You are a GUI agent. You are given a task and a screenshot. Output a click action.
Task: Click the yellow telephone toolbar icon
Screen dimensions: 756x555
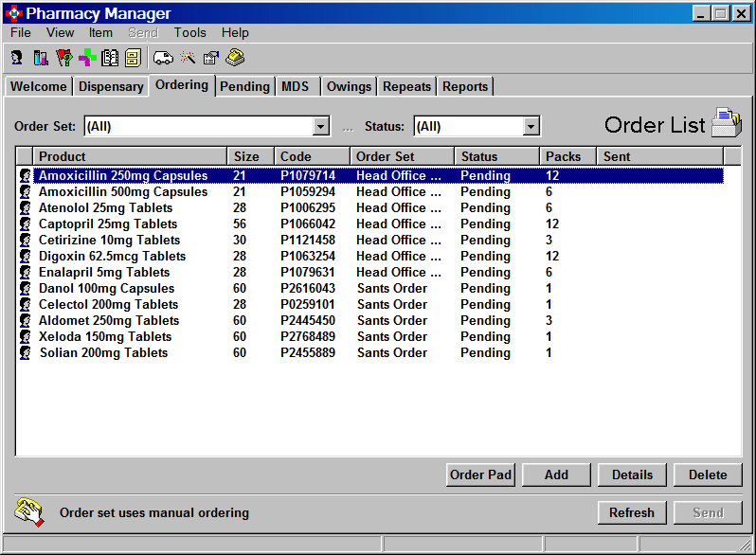click(235, 59)
